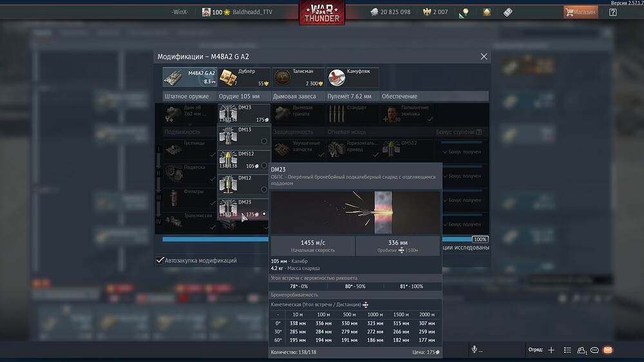Open the Талисман purchase item

tap(298, 77)
